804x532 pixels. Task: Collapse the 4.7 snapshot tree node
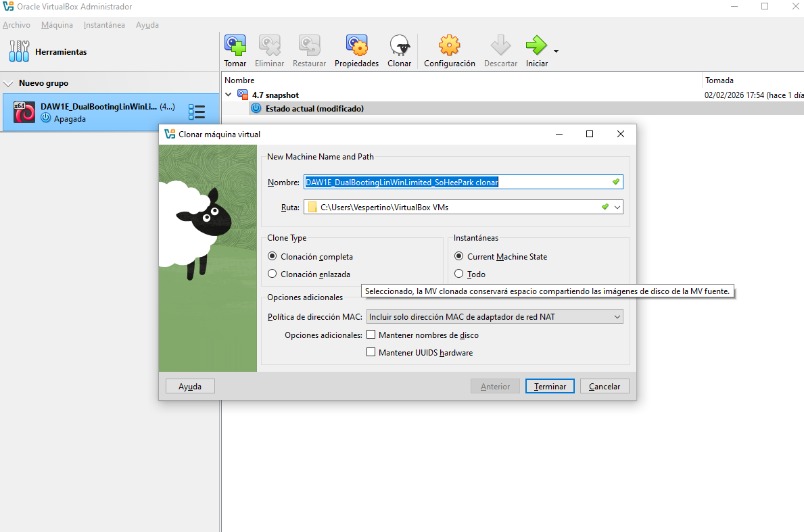tap(228, 95)
